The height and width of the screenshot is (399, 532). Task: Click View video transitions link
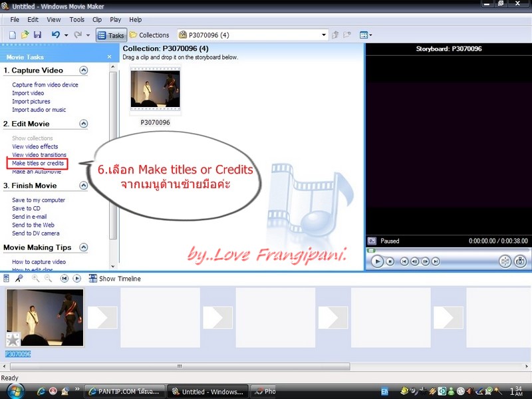click(x=39, y=155)
